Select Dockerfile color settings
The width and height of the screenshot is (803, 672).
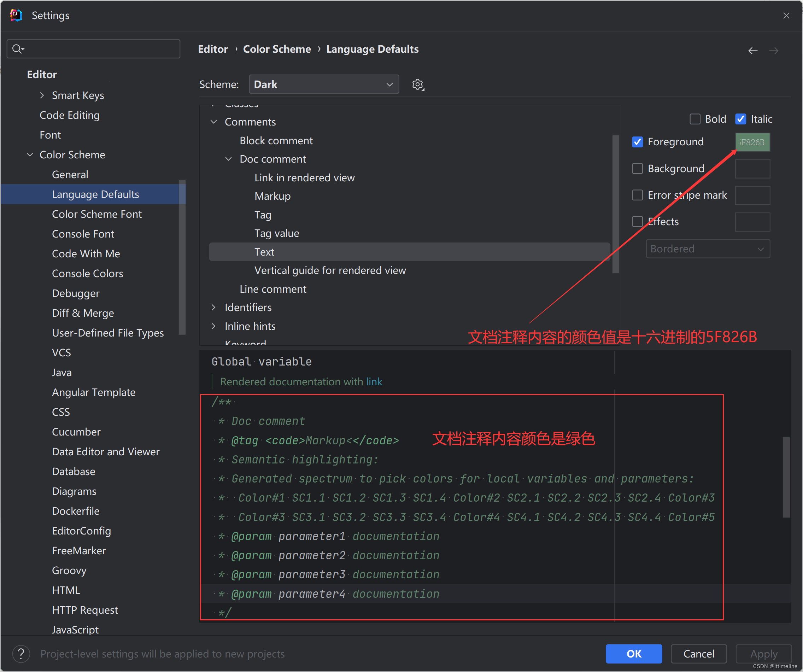pos(76,511)
